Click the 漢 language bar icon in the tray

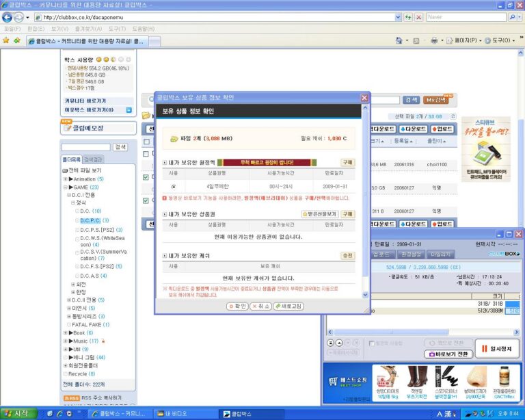[448, 414]
